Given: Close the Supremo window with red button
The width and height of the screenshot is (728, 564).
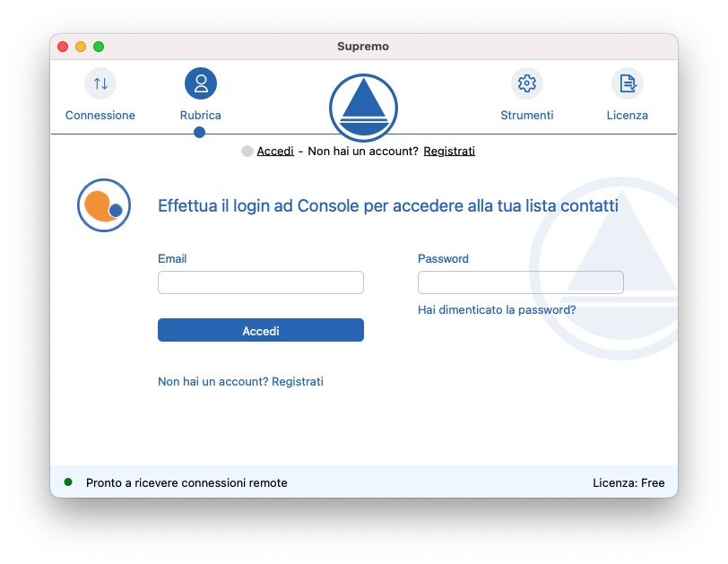Looking at the screenshot, I should coord(63,47).
